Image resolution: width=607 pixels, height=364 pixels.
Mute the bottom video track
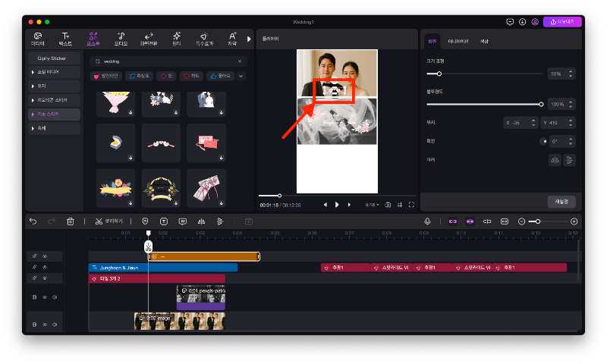[55, 325]
